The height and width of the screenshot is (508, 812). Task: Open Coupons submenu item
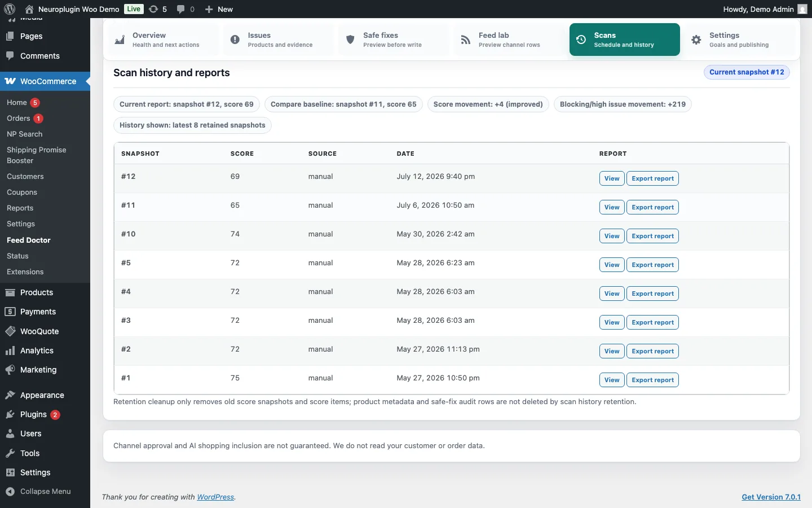pos(22,192)
